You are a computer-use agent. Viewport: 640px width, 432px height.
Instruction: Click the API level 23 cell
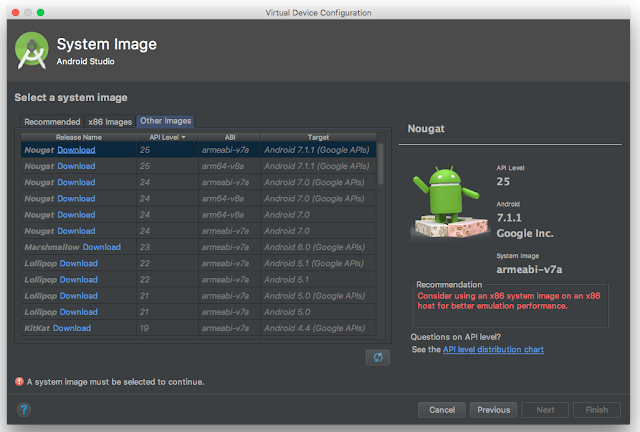[x=167, y=247]
